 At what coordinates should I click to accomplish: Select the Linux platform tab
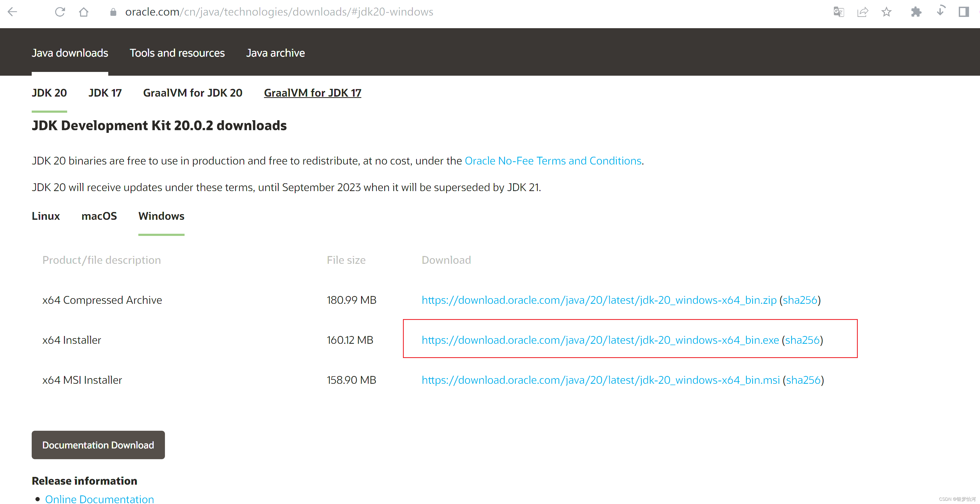[x=46, y=216]
